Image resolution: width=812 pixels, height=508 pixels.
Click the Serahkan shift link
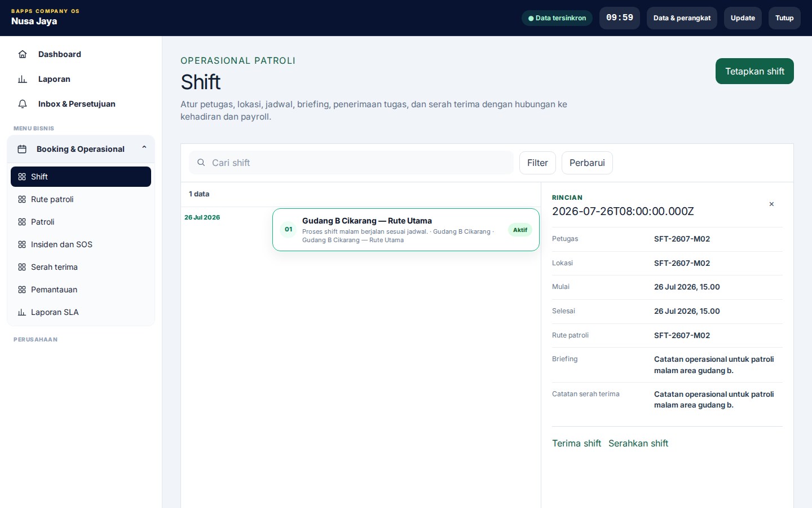(x=638, y=444)
